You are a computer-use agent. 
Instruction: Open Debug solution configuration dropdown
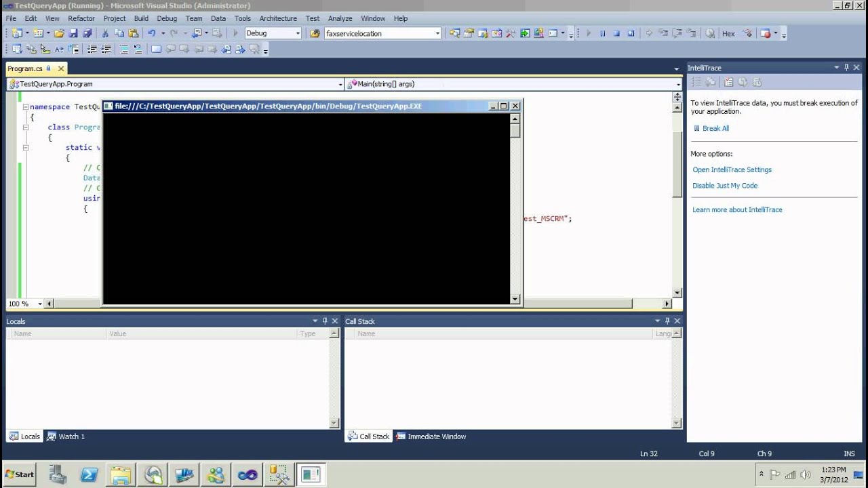coord(297,33)
